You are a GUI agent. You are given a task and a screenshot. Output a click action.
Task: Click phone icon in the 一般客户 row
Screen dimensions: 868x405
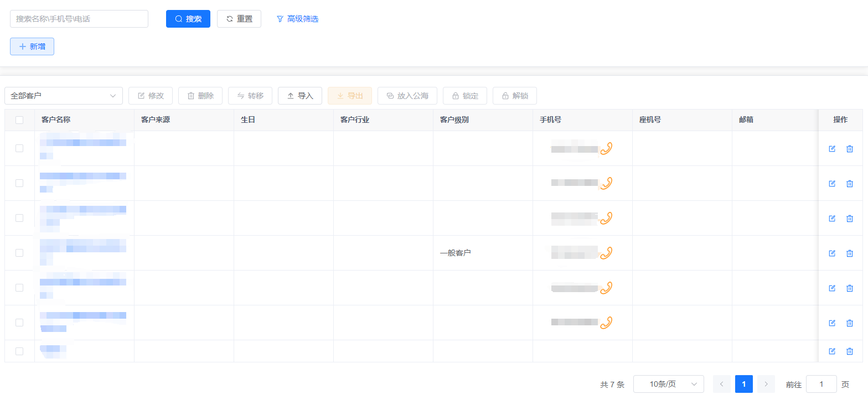(606, 253)
